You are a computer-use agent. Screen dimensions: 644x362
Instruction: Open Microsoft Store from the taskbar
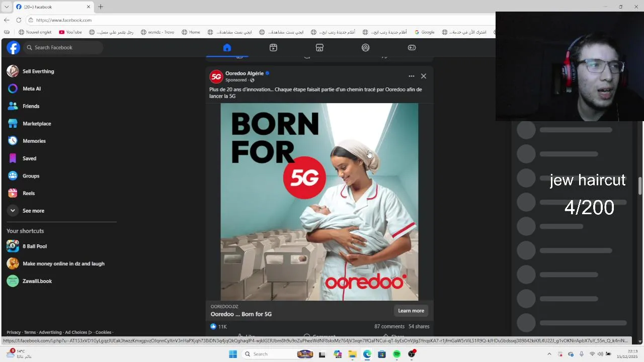pyautogui.click(x=382, y=354)
